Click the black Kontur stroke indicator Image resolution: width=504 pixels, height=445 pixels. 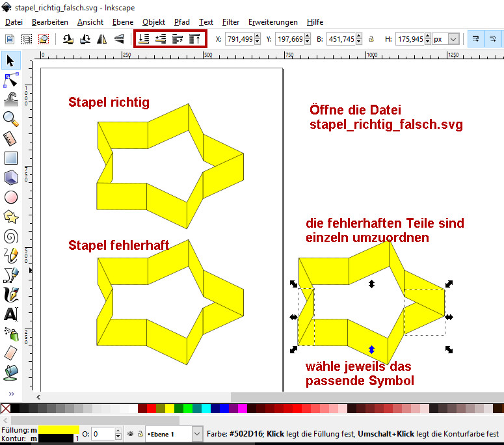point(56,438)
